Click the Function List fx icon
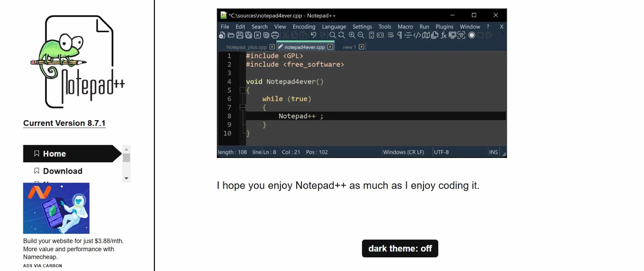The width and height of the screenshot is (644, 271). (x=444, y=35)
